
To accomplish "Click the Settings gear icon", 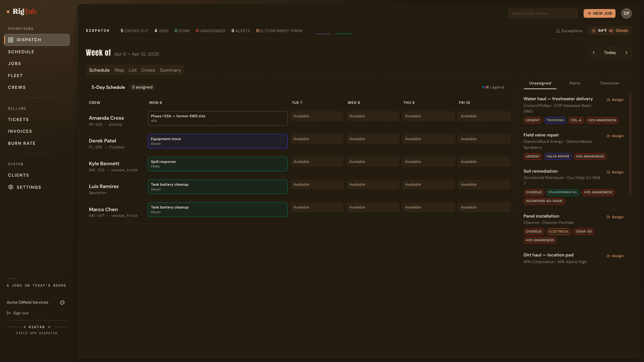I will [11, 187].
